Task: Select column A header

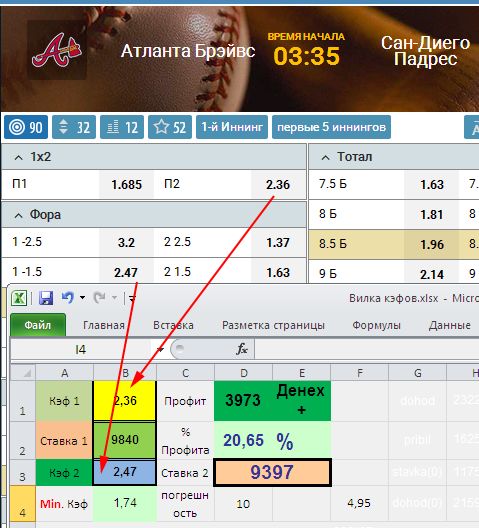Action: (64, 373)
